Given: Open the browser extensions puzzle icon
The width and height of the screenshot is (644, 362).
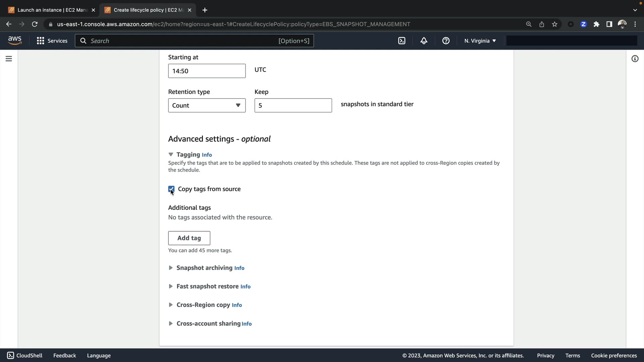Looking at the screenshot, I should pos(596,24).
